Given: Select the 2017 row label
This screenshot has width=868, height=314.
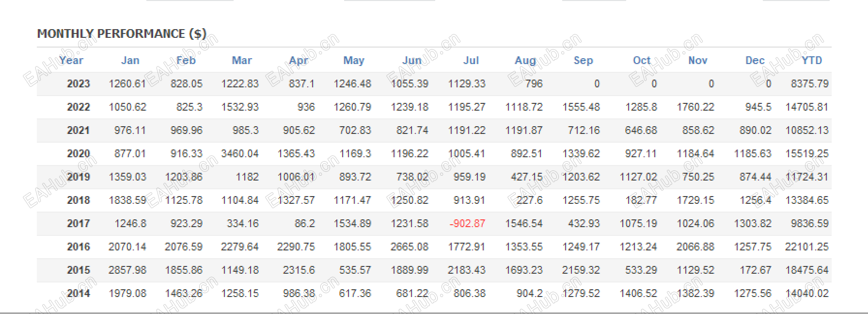Looking at the screenshot, I should coord(79,223).
